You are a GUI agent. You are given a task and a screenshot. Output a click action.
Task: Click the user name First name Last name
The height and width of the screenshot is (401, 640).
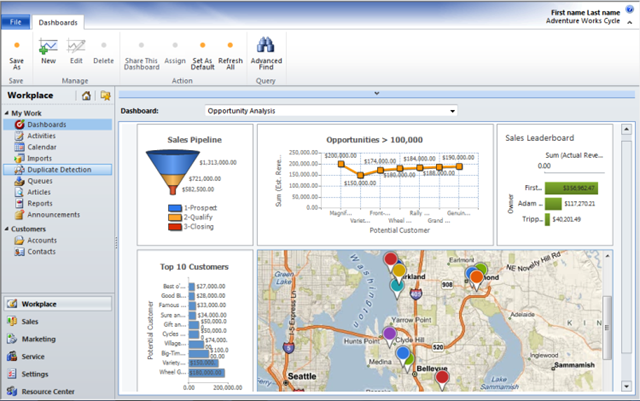pos(585,13)
